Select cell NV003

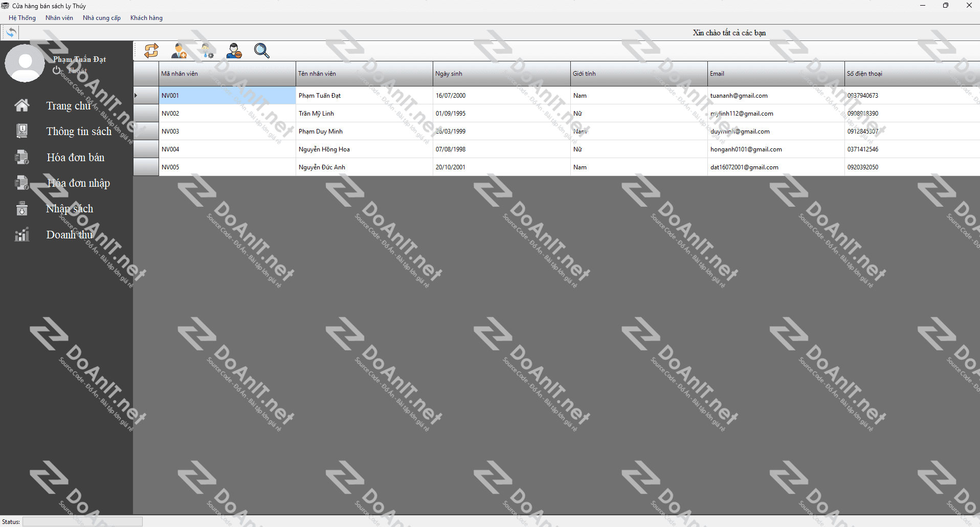coord(227,131)
